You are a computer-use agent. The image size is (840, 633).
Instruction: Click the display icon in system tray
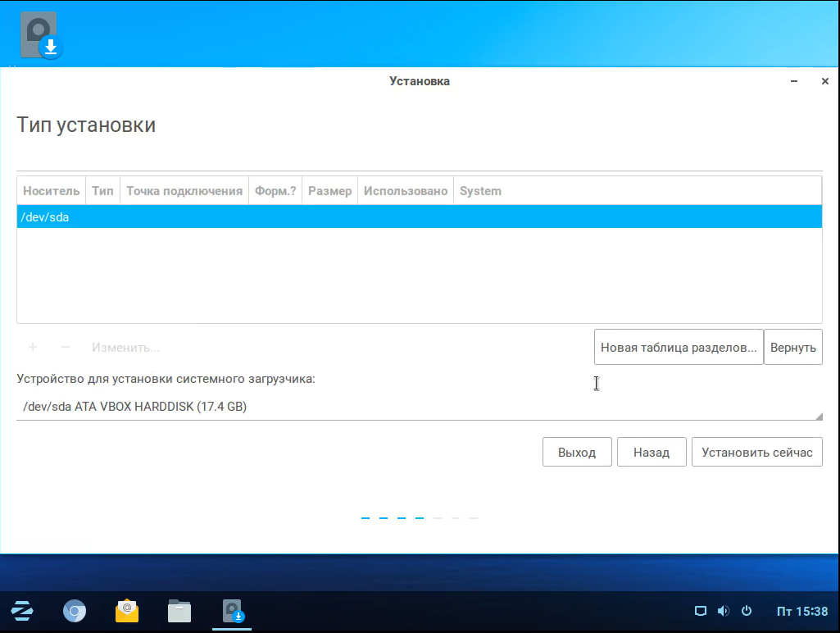point(700,611)
